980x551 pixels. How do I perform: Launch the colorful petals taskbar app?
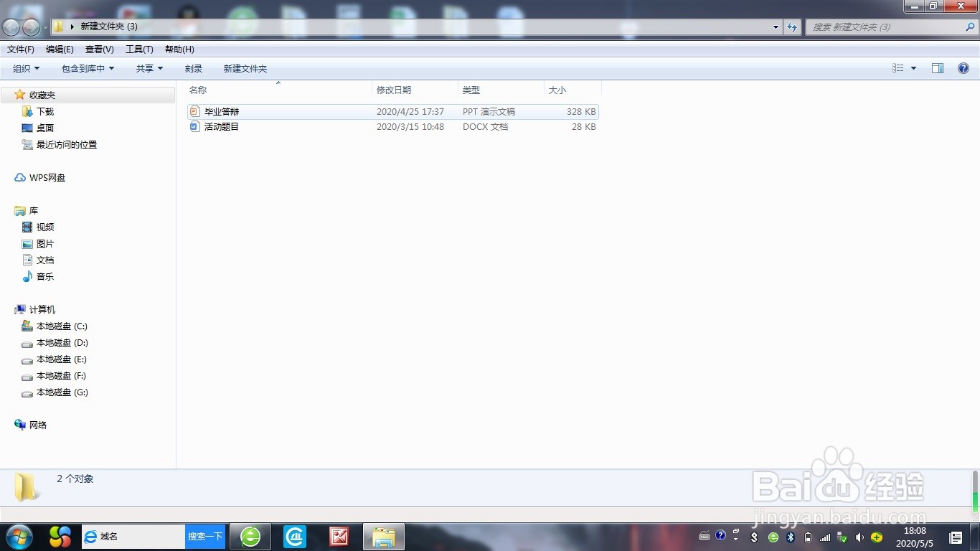point(60,537)
